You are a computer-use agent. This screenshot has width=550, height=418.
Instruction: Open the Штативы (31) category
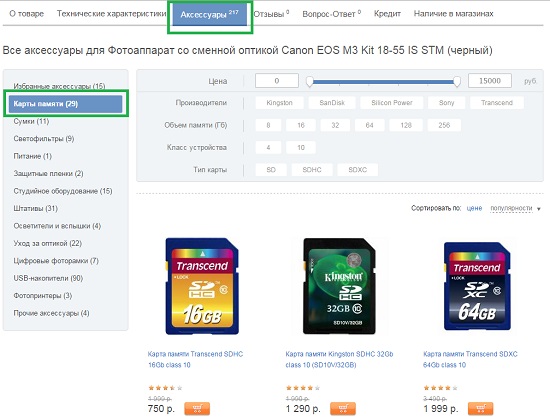35,208
